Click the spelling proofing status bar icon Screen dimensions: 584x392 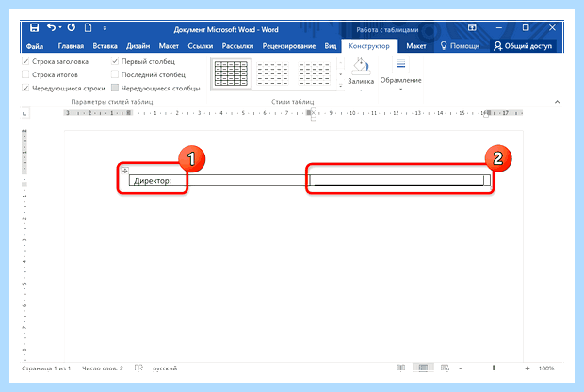(x=138, y=368)
